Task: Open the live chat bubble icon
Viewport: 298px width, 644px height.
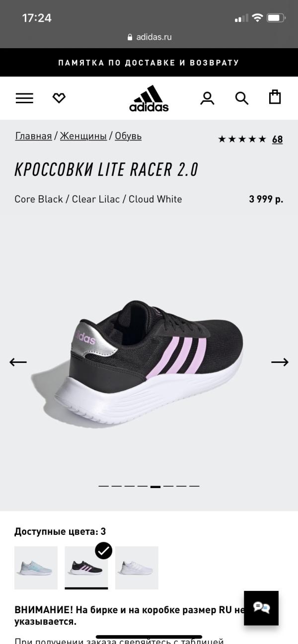Action: tap(261, 608)
